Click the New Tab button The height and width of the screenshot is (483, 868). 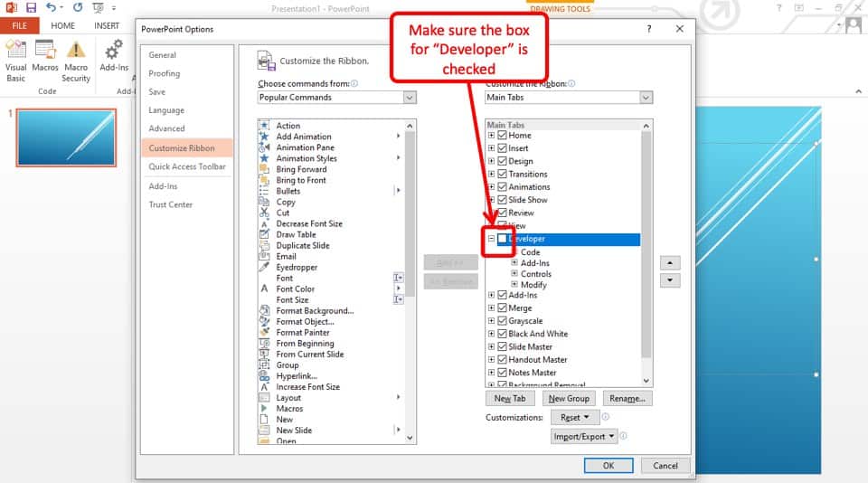(510, 398)
